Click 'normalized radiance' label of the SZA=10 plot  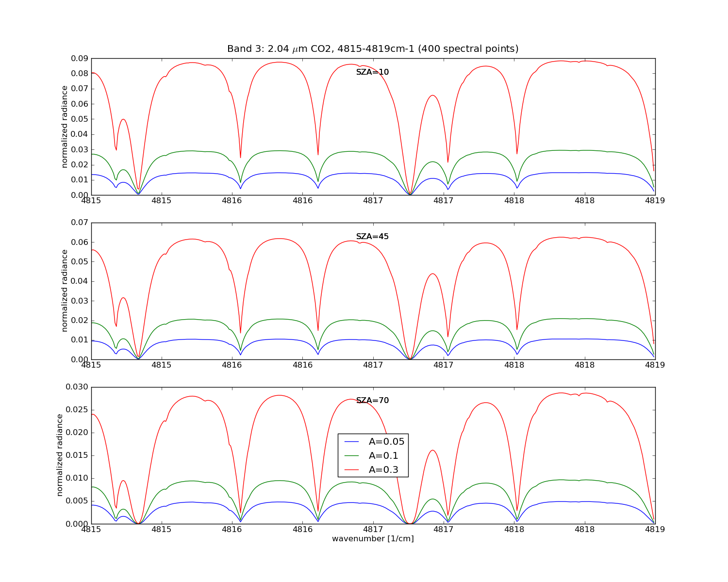65,127
